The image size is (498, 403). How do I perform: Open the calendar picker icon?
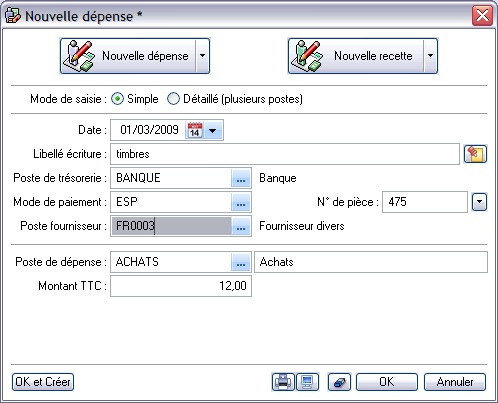195,130
